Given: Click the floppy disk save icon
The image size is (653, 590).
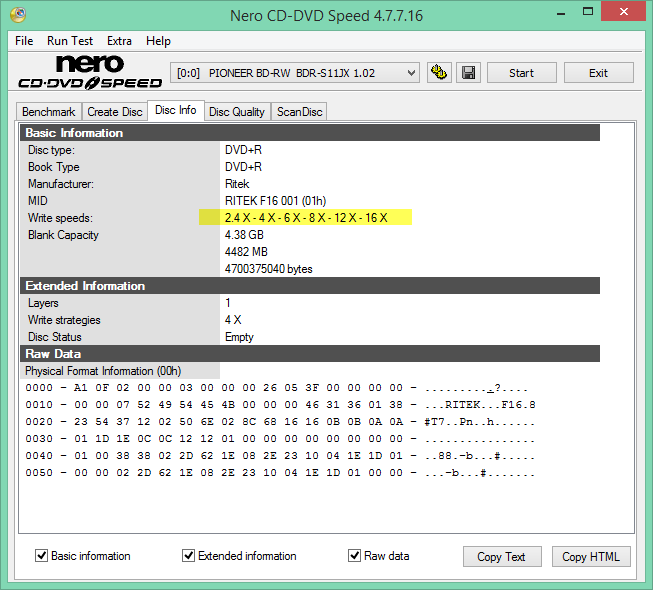Looking at the screenshot, I should pos(469,73).
